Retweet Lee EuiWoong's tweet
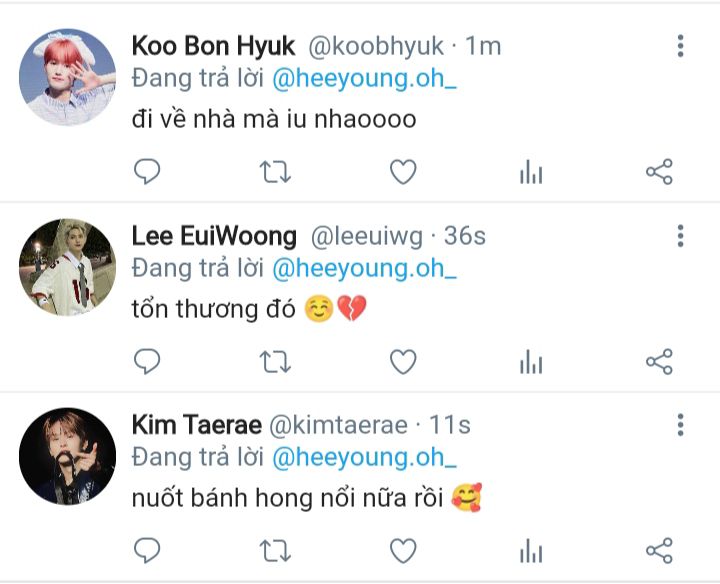Image resolution: width=720 pixels, height=584 pixels. 275,361
